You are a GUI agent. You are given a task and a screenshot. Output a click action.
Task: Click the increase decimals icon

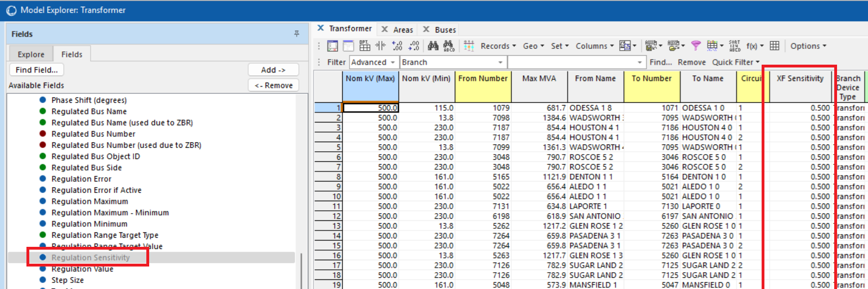[398, 46]
